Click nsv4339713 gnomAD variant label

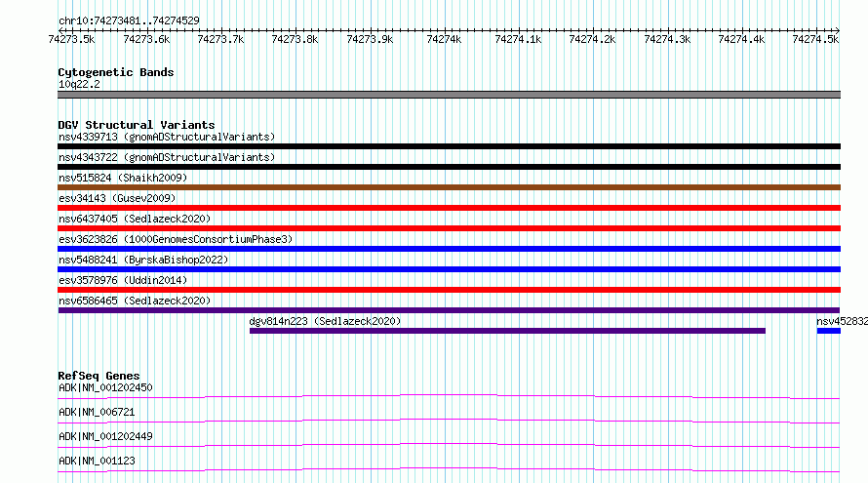tap(167, 137)
